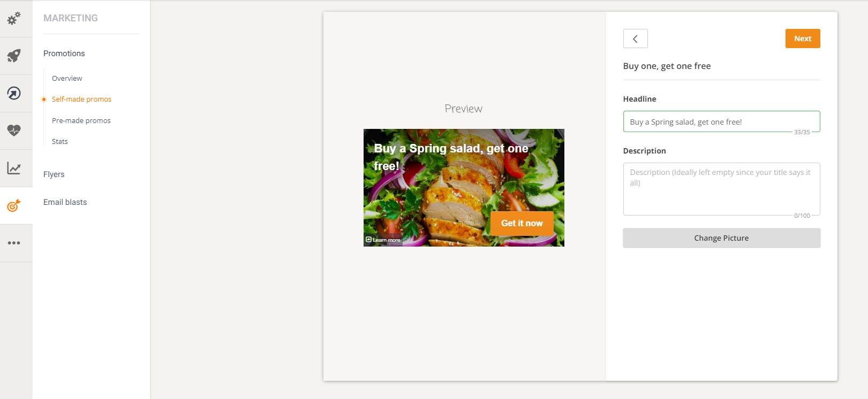Click the salad promo preview image
Viewport: 868px width, 399px height.
464,188
